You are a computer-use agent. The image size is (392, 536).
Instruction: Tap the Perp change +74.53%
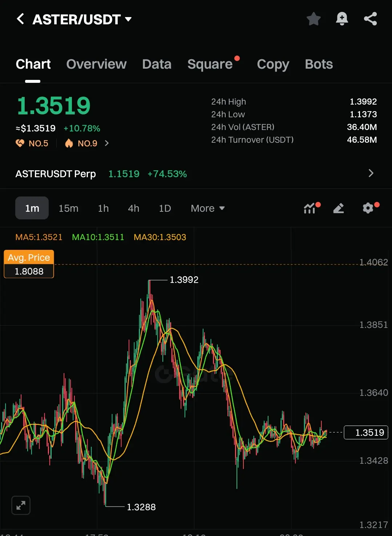(x=167, y=174)
